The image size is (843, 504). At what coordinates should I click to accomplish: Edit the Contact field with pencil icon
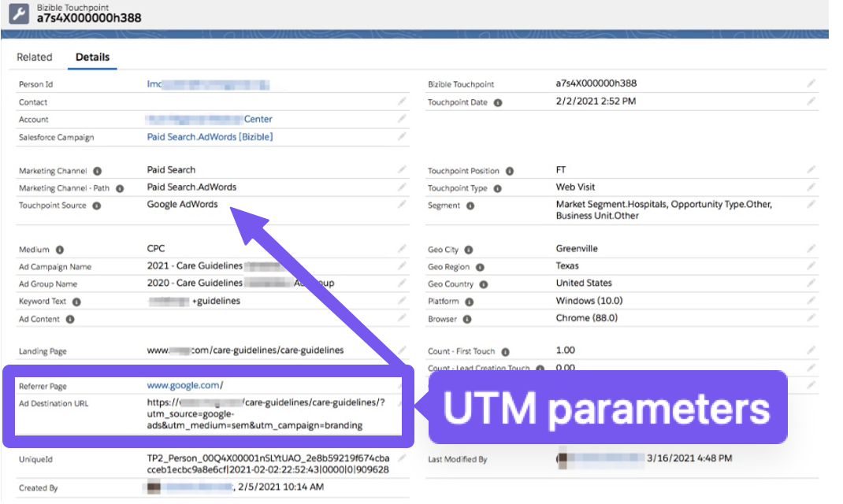(x=402, y=101)
